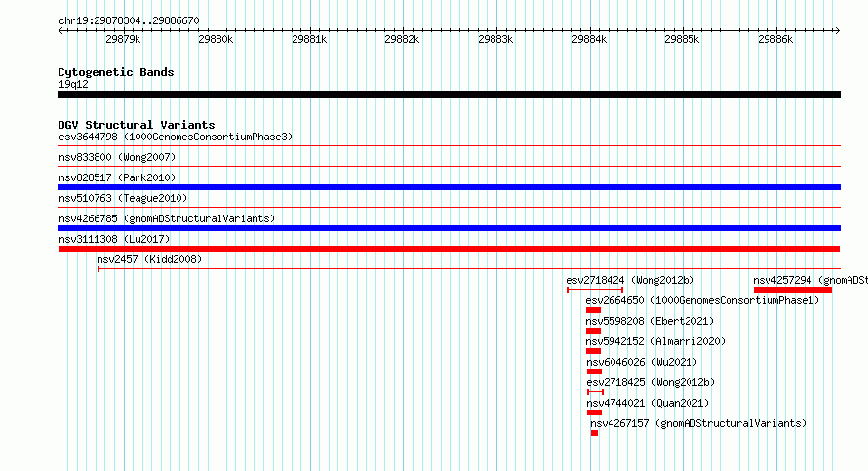Click the chr19:29878304..29886670 coordinate label
Screen dimensions: 868x471
coord(129,20)
